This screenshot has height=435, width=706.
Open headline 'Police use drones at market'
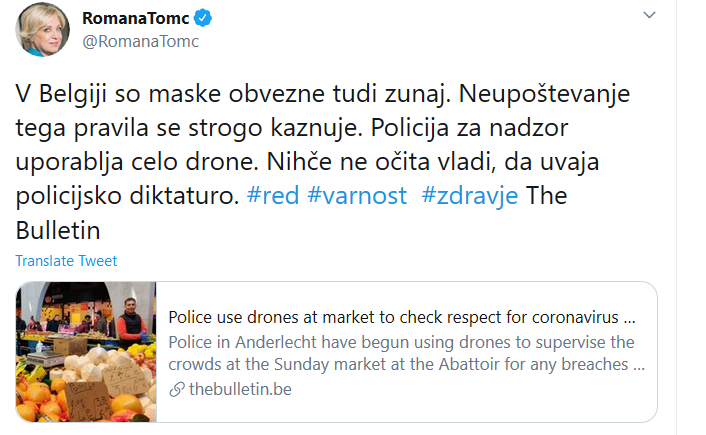[x=402, y=317]
